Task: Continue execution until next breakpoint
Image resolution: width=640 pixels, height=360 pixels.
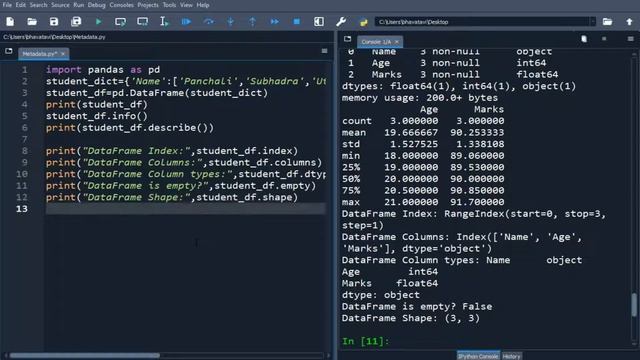Action: coord(274,22)
